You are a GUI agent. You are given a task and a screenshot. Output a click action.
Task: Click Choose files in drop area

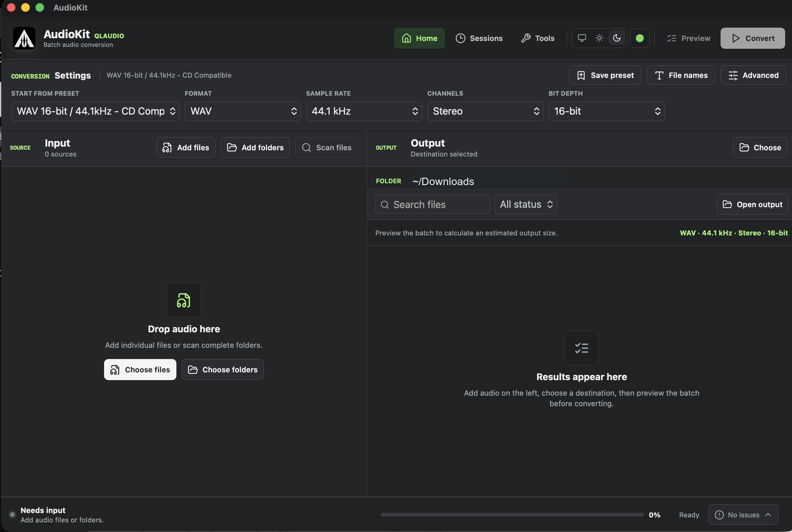click(140, 370)
